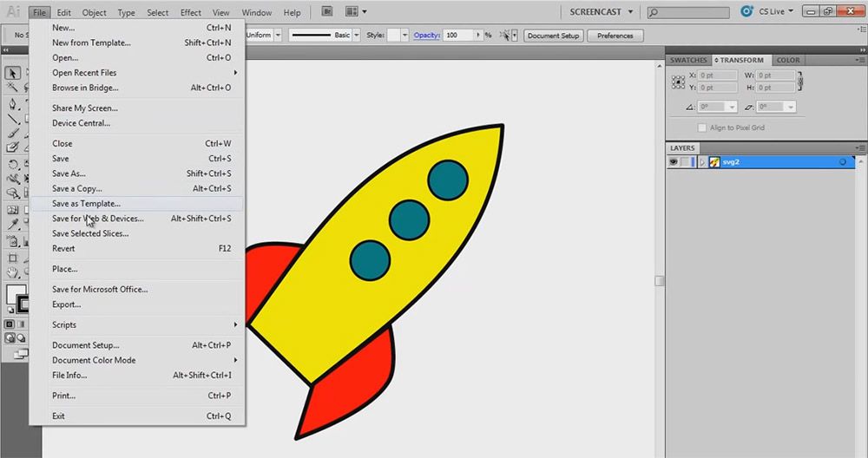Click the Stroke color swatch in toolbox
The image size is (868, 458).
(24, 304)
